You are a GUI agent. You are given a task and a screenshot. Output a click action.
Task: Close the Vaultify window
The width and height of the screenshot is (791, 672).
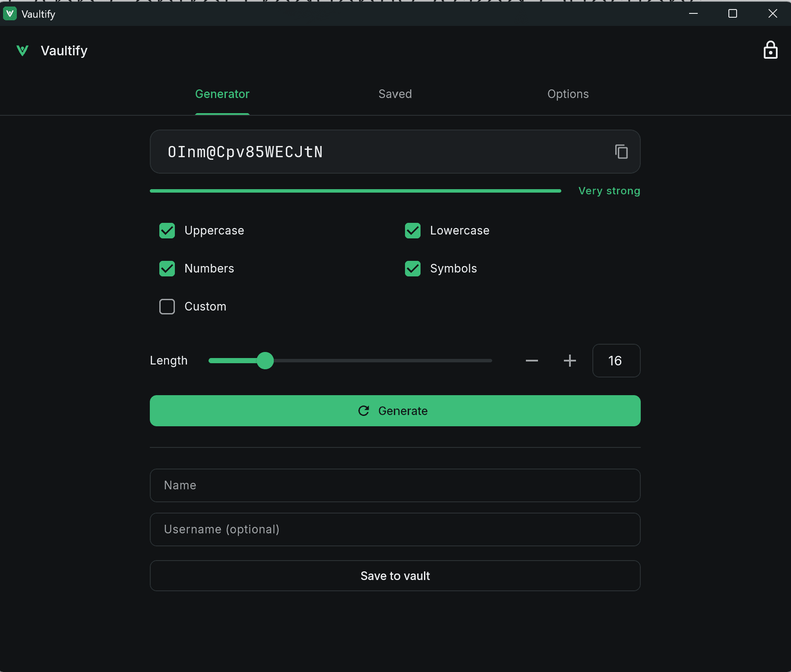point(773,14)
